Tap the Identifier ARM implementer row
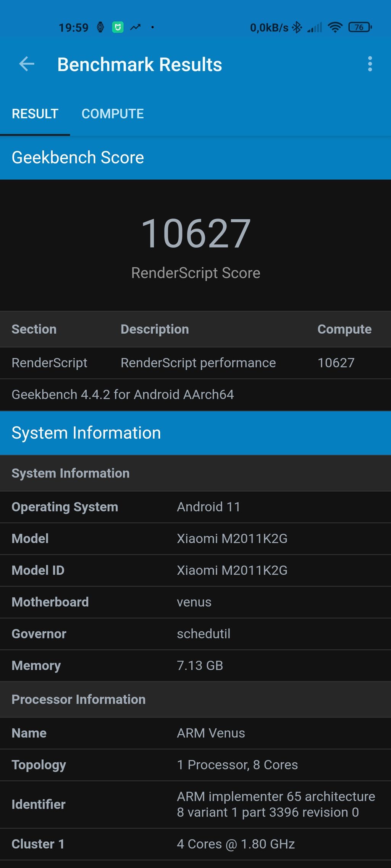Viewport: 391px width, 868px height. click(x=195, y=804)
